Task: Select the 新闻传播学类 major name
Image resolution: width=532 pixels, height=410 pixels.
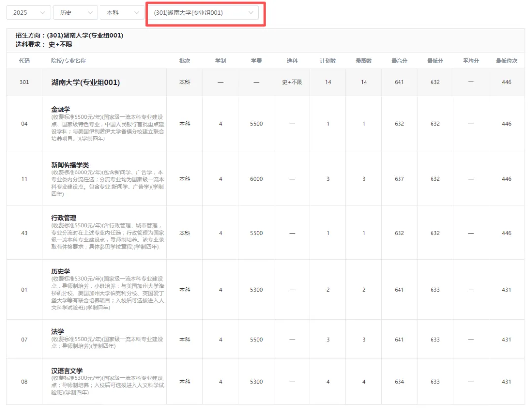Action: coord(70,165)
